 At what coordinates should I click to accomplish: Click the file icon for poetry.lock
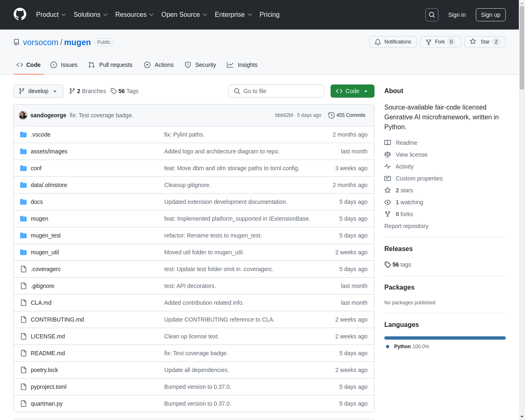(x=23, y=370)
